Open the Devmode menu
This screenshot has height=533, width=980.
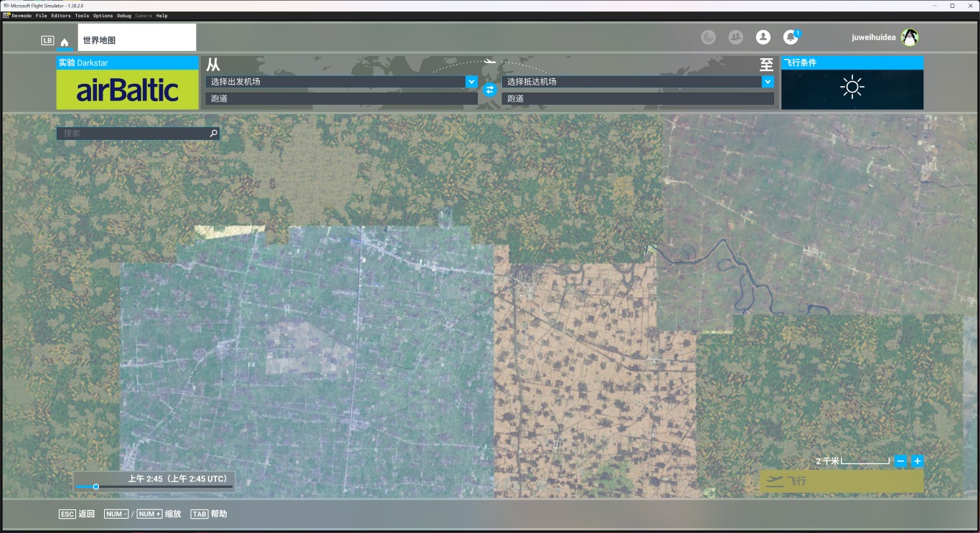coord(22,15)
